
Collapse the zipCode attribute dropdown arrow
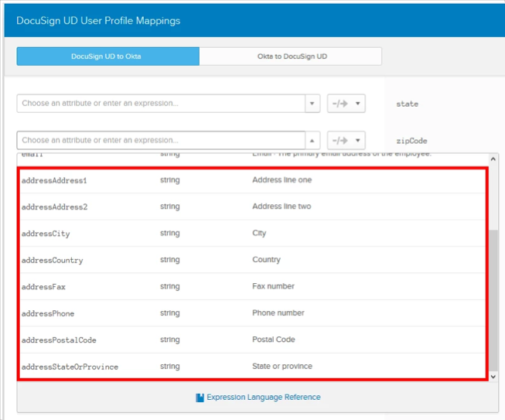click(312, 141)
